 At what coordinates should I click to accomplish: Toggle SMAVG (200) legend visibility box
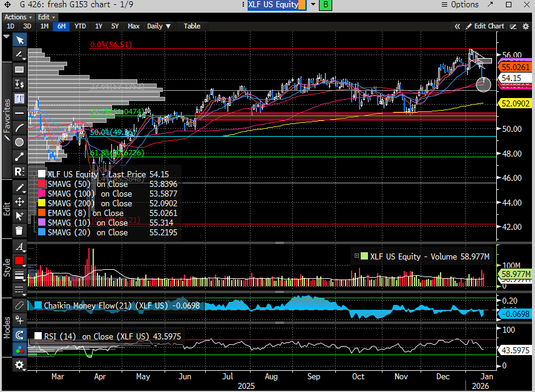42,203
